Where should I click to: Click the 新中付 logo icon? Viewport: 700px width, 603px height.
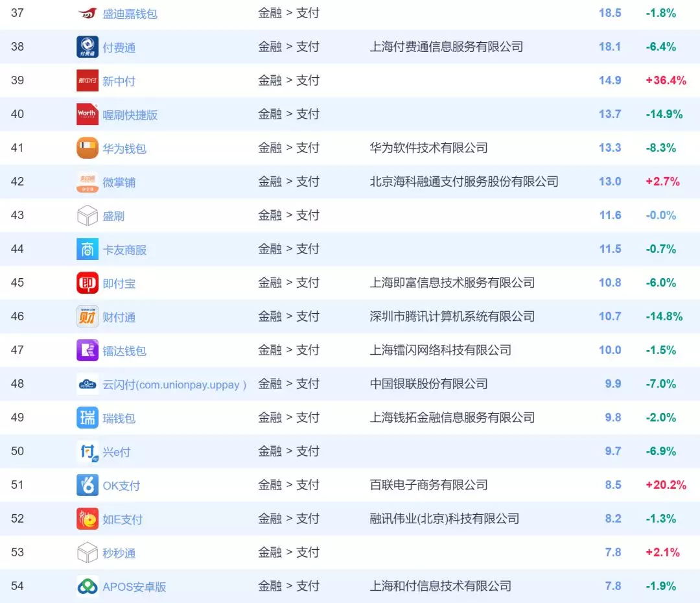coord(87,80)
